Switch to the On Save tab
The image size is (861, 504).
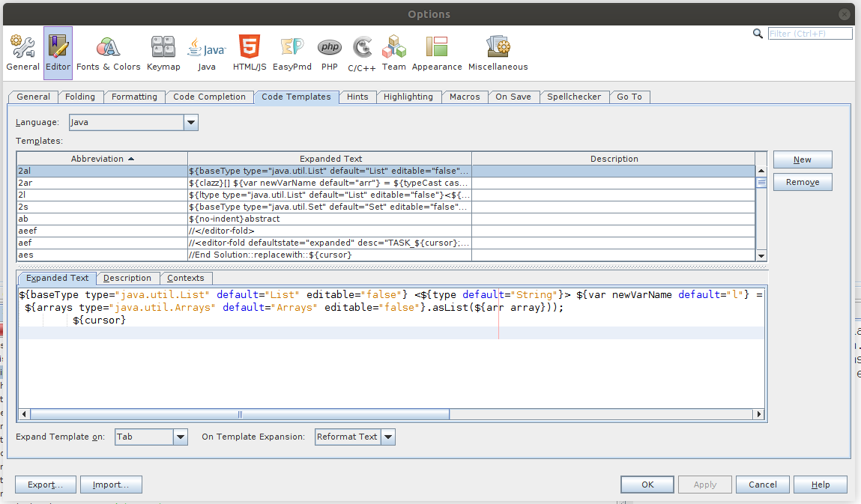(513, 97)
